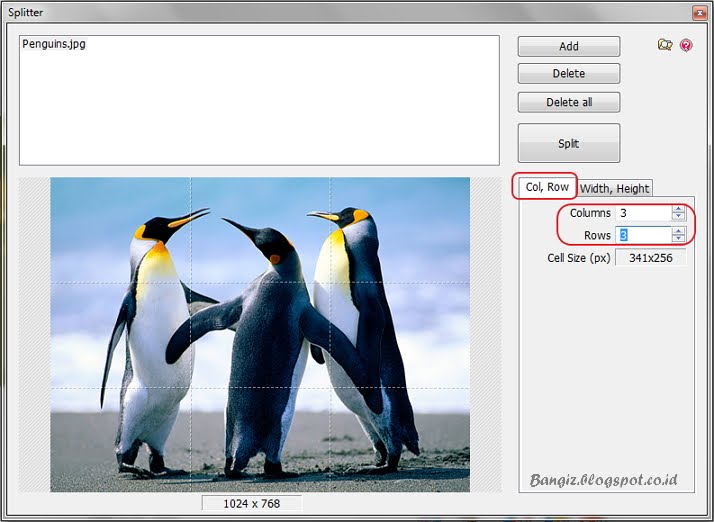
Task: Start splitting with the Split button
Action: tap(569, 143)
